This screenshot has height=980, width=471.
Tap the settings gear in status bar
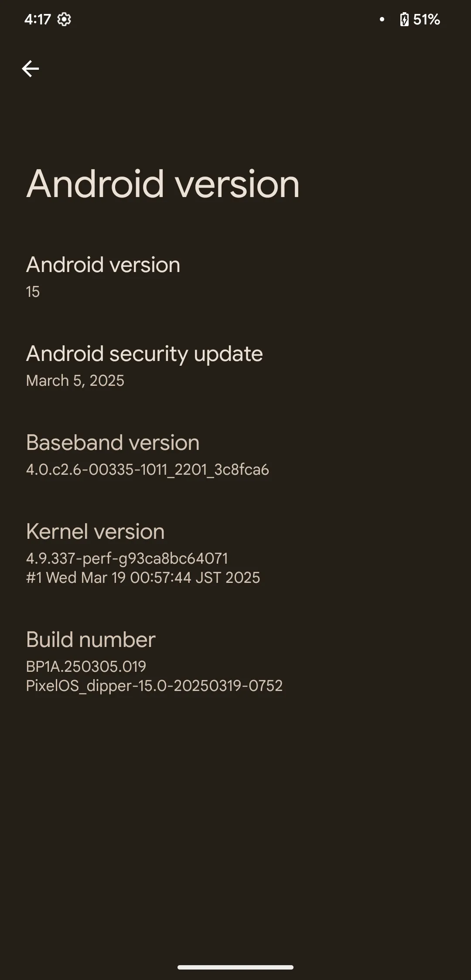[x=64, y=20]
